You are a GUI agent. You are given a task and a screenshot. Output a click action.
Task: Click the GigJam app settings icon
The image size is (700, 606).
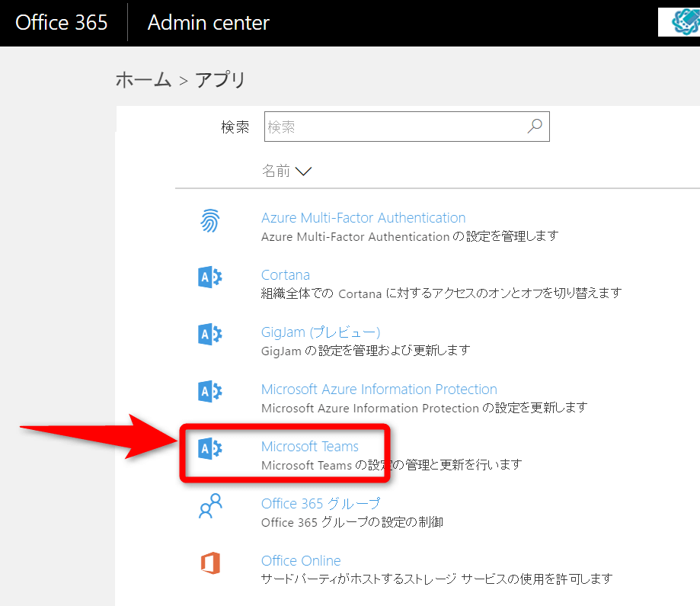[x=209, y=335]
